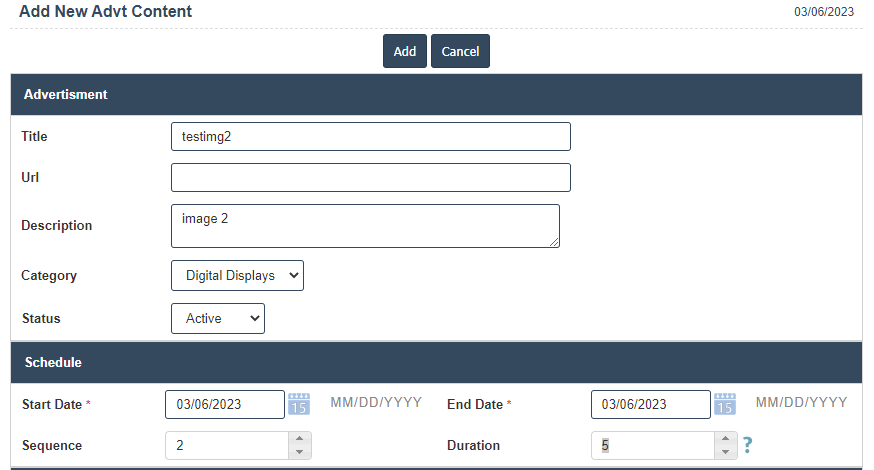Expand the Status dropdown
This screenshot has width=874, height=470.
point(218,319)
